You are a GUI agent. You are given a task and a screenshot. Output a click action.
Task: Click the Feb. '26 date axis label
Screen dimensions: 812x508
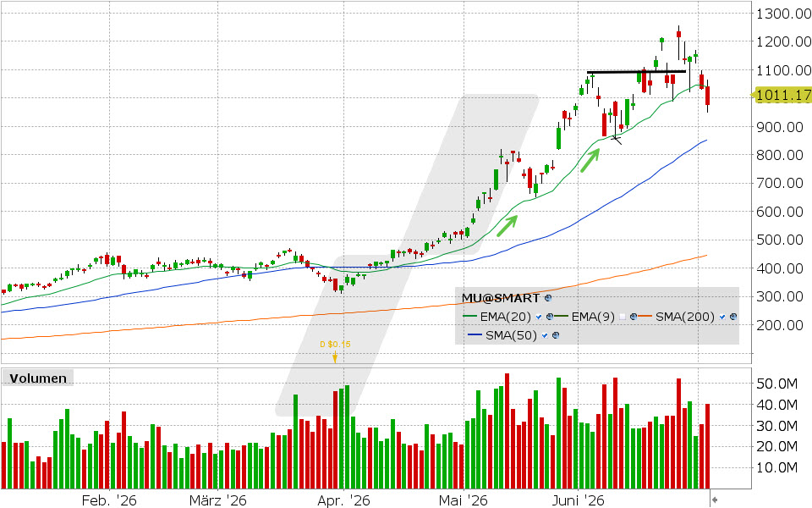pos(109,500)
